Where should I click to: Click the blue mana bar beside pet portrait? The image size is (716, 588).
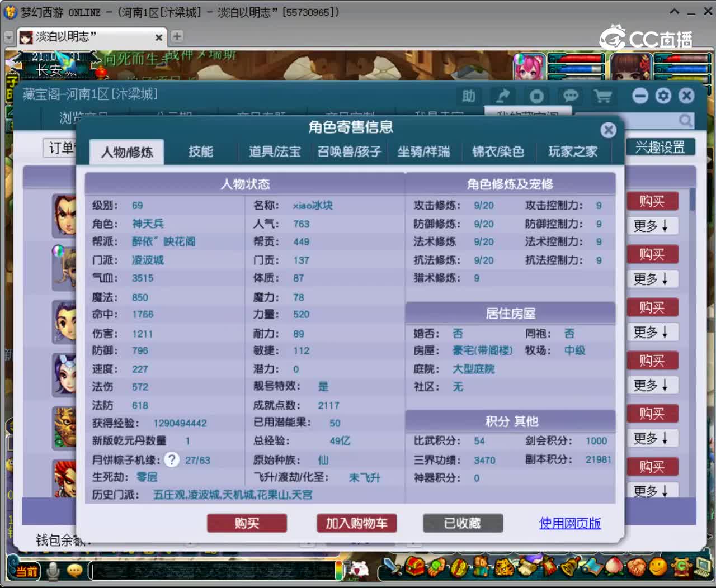point(576,69)
